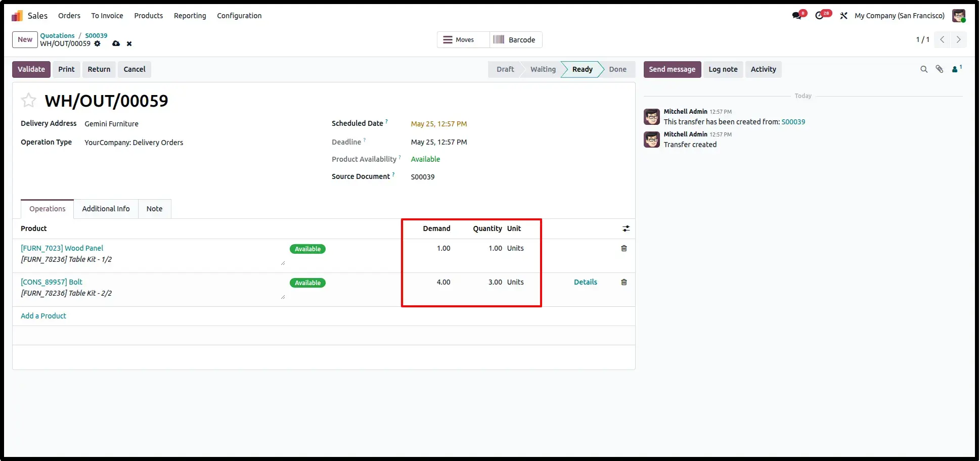Search messages in the chatter

coord(924,69)
